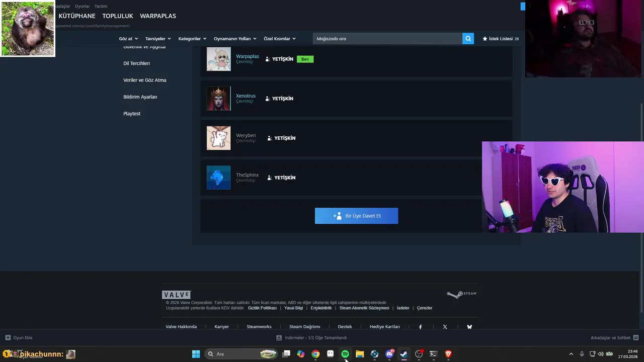The width and height of the screenshot is (644, 362).
Task: Open Spotify from the taskbar
Action: pos(345,354)
